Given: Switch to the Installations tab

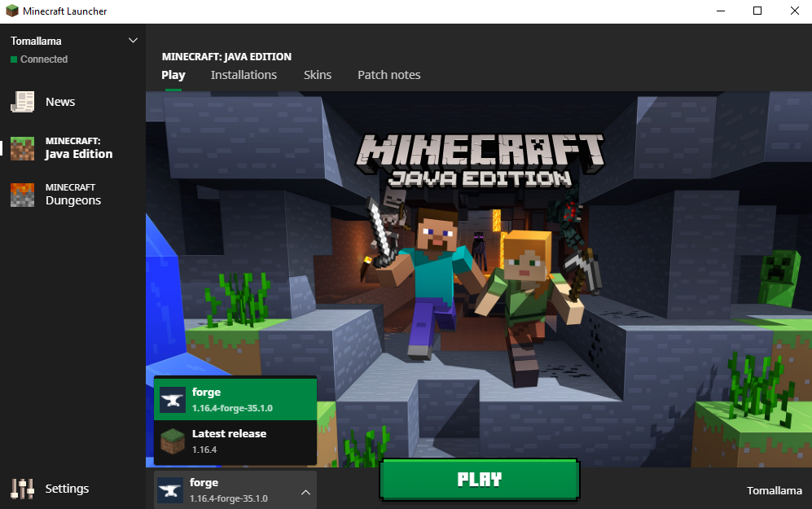Looking at the screenshot, I should point(244,75).
